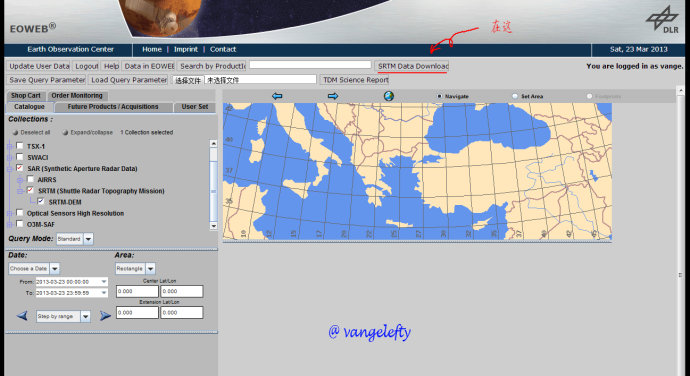Click the globe full-extent icon
This screenshot has height=376, width=690.
tap(389, 96)
